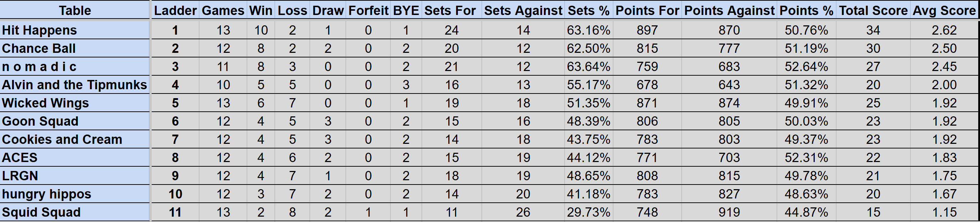
Task: Click the hungry hippos team name
Action: pyautogui.click(x=46, y=194)
